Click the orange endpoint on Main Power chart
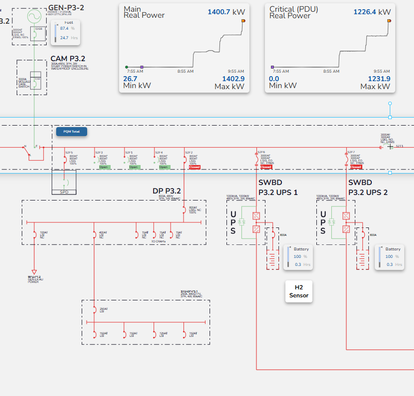Image resolution: width=414 pixels, height=396 pixels. 243,21
